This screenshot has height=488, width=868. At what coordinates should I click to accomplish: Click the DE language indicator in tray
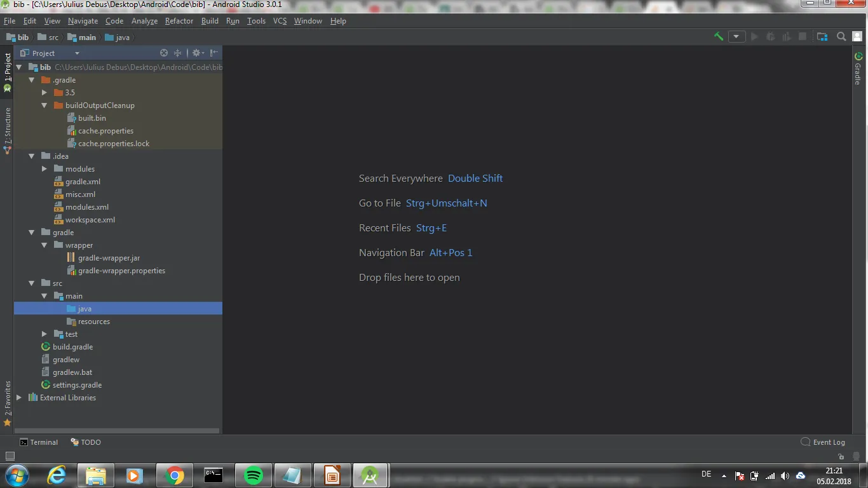(706, 474)
